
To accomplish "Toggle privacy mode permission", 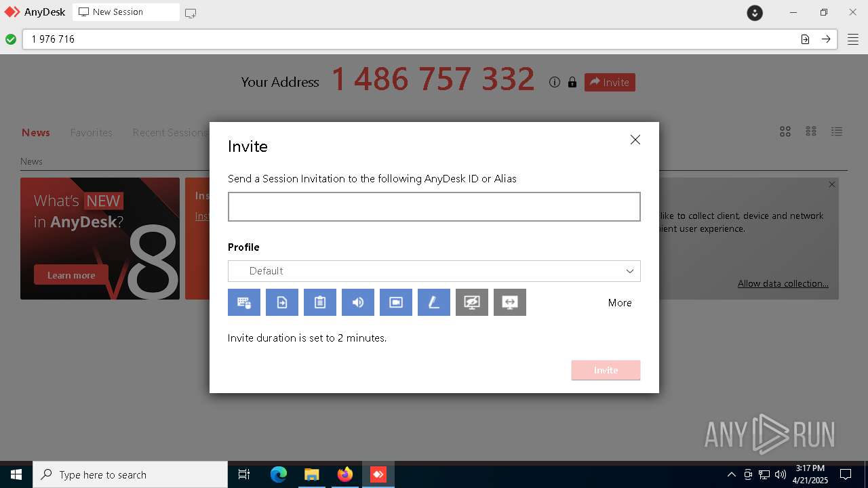I will [472, 302].
